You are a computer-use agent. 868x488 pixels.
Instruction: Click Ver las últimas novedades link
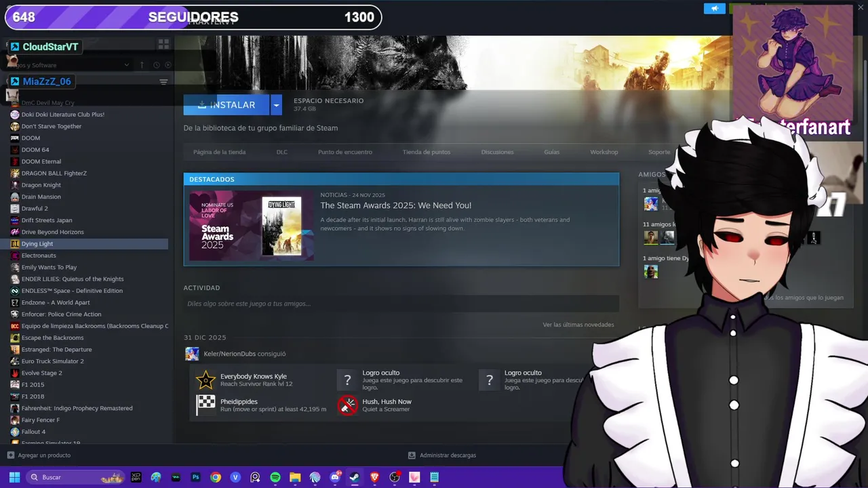point(578,325)
